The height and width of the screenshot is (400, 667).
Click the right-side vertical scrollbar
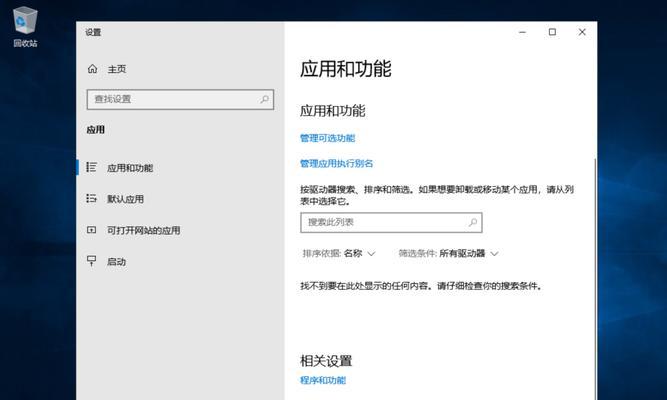pyautogui.click(x=595, y=279)
